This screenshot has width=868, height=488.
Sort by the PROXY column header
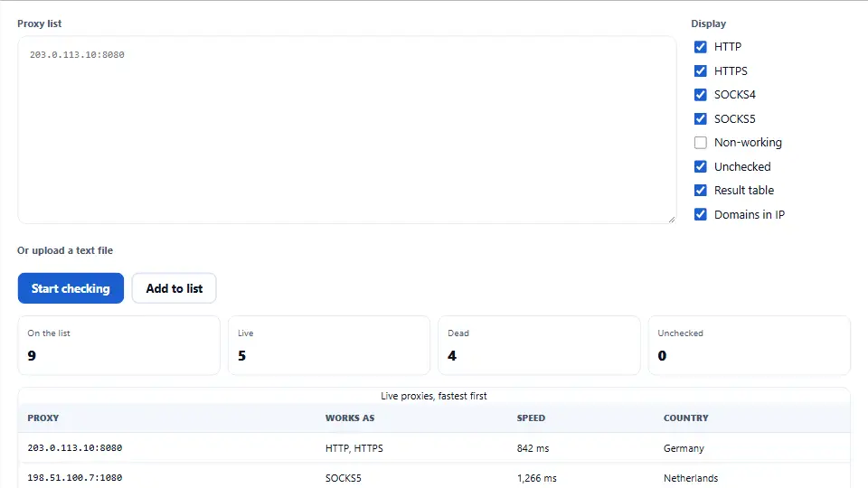[x=43, y=418]
